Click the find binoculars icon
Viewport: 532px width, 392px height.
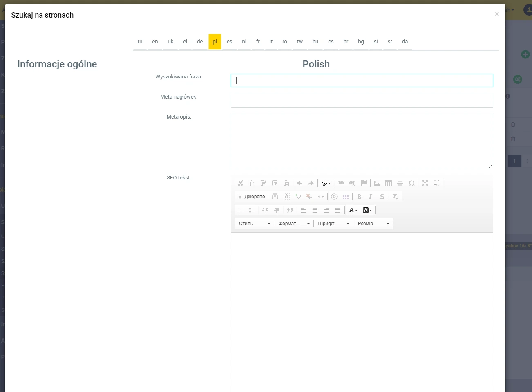pyautogui.click(x=275, y=197)
